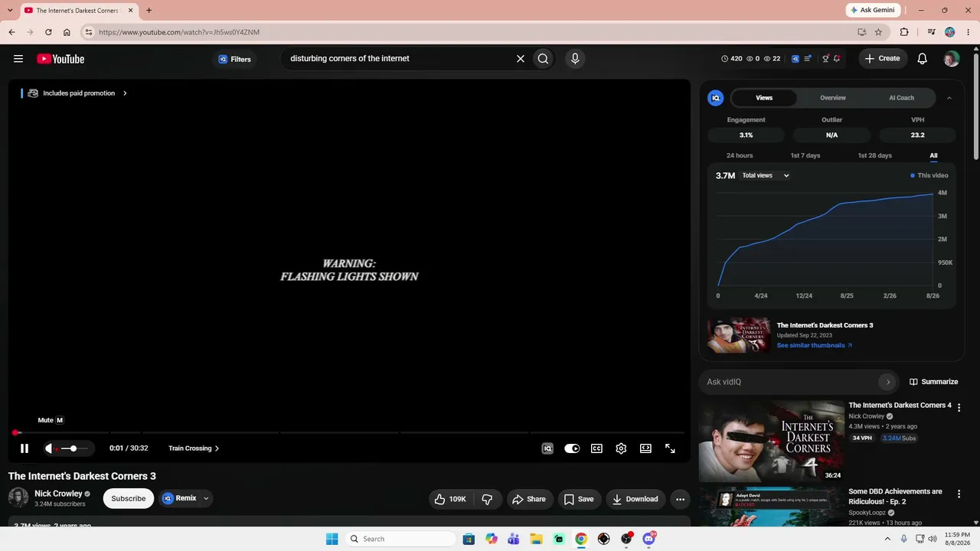Switch to theater mode
This screenshot has width=980, height=551.
(x=645, y=448)
